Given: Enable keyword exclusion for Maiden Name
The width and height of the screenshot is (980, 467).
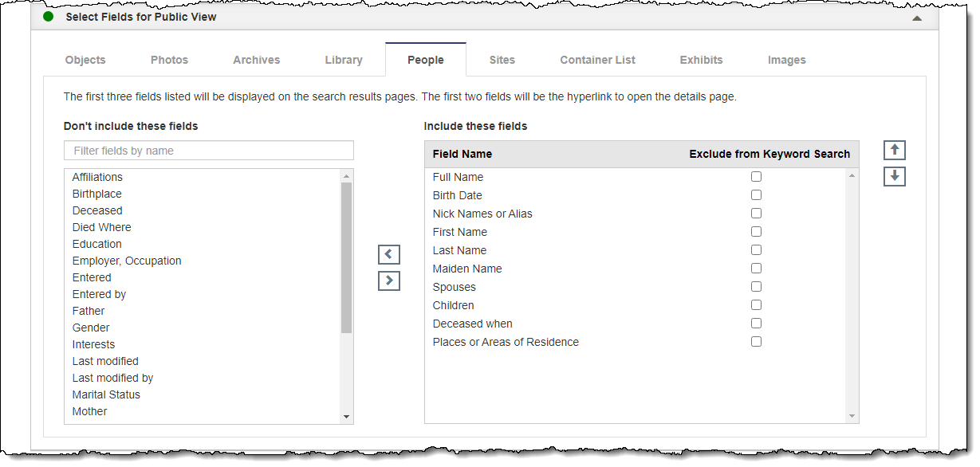Looking at the screenshot, I should click(756, 269).
